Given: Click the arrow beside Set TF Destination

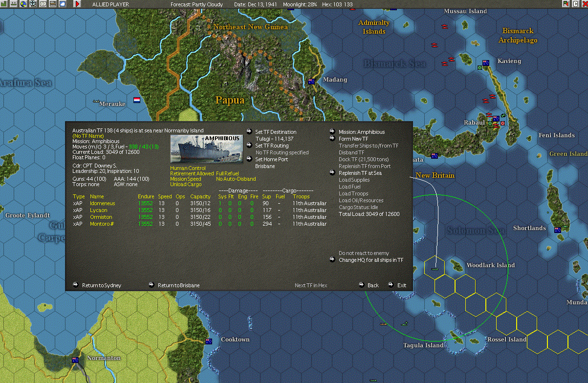Looking at the screenshot, I should [x=249, y=131].
